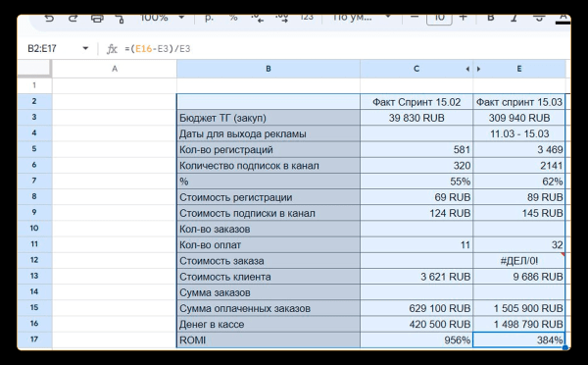
Task: Select the 'Стоимость регистрации' cell
Action: click(269, 197)
